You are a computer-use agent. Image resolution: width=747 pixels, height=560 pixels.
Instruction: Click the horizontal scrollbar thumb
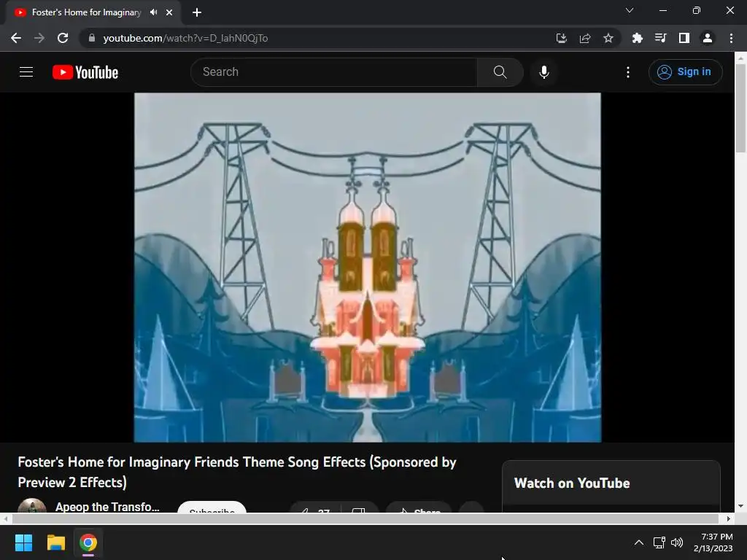(x=365, y=518)
